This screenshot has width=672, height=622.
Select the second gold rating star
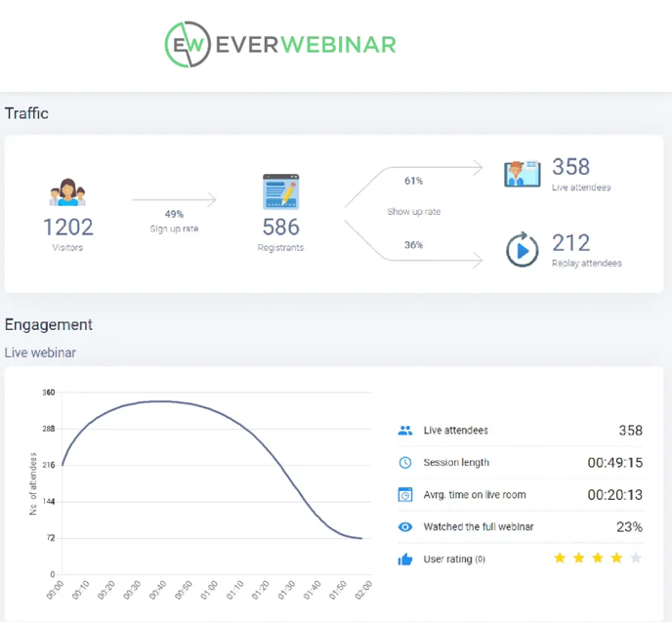(x=578, y=558)
